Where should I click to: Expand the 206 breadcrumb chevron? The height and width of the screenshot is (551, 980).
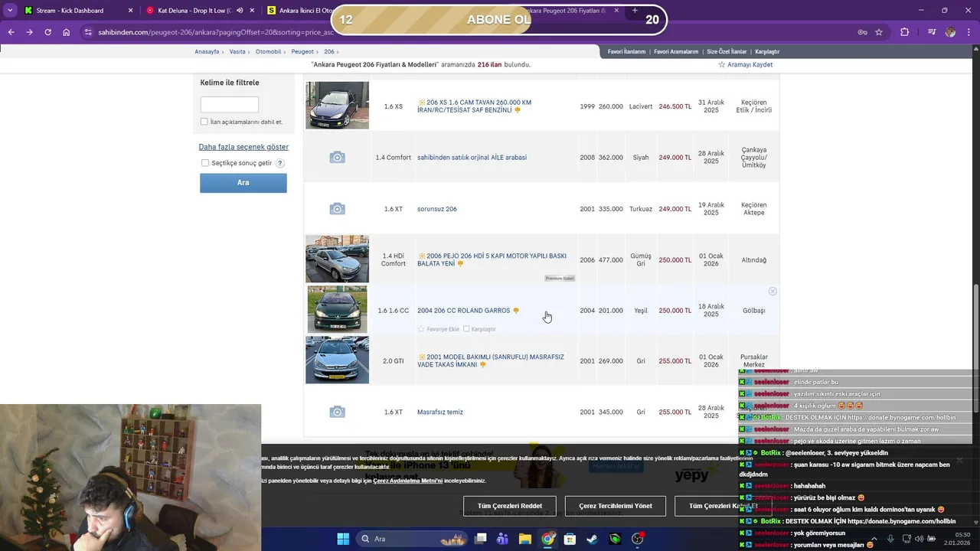point(337,51)
